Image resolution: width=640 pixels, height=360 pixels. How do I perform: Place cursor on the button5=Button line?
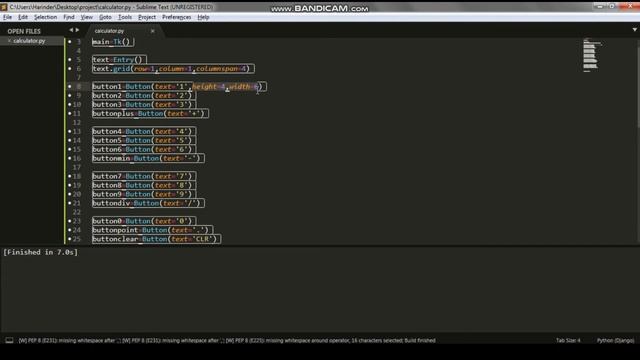[144, 140]
